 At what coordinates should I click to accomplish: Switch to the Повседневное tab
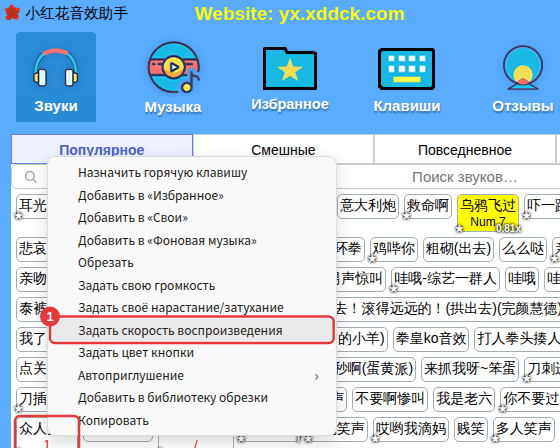(x=465, y=150)
